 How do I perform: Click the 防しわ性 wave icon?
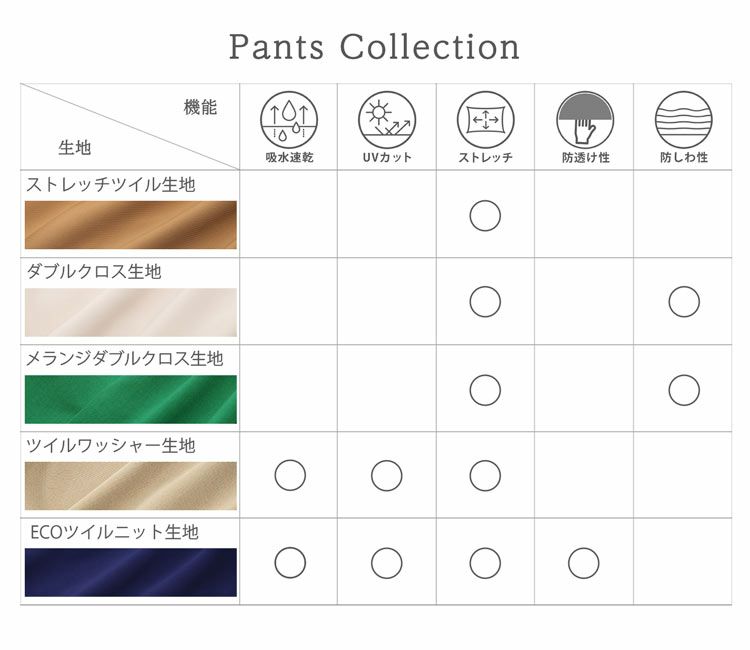pyautogui.click(x=683, y=120)
